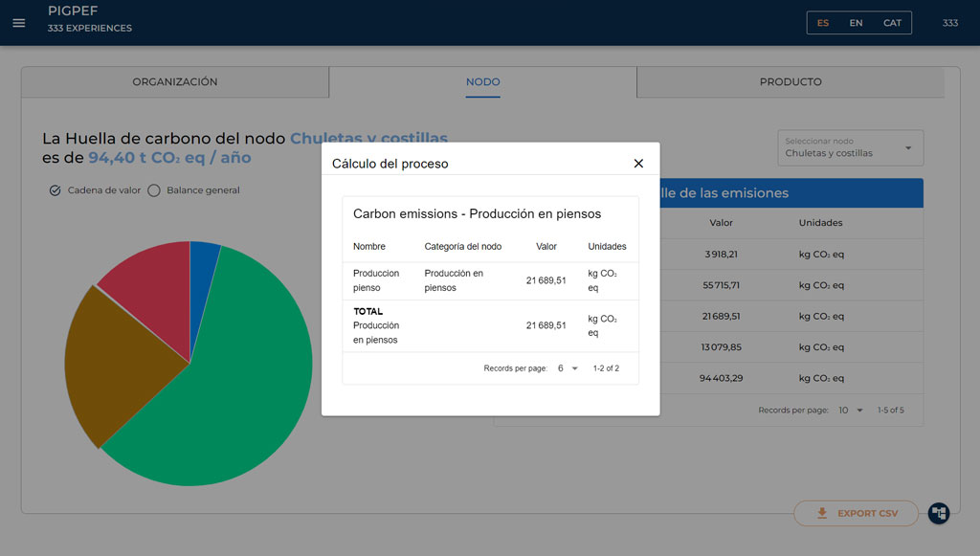980x556 pixels.
Task: Switch language to EN
Action: [x=856, y=23]
